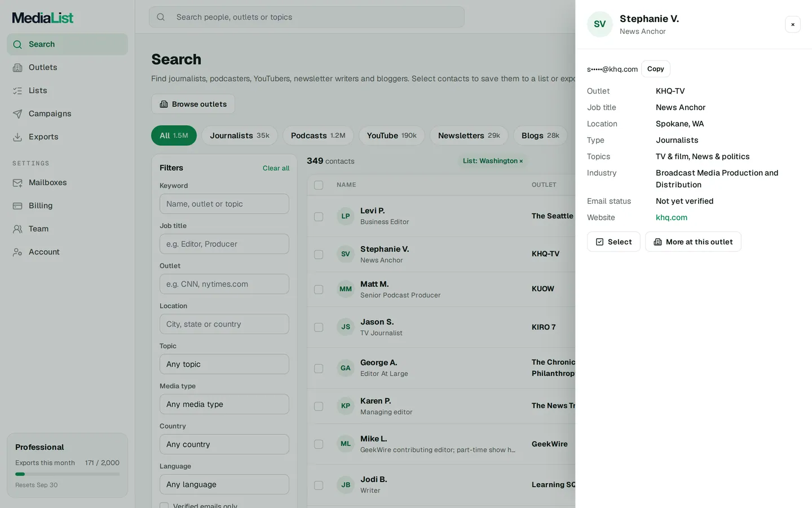Open the Any media type dropdown
Image resolution: width=812 pixels, height=508 pixels.
[224, 404]
